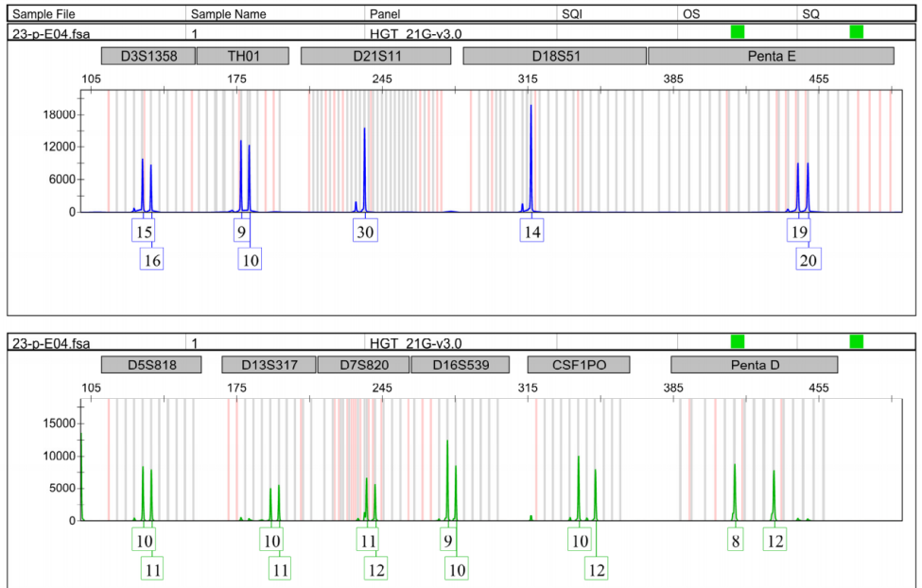Select allele call 30 under D21S11
This screenshot has width=922, height=588.
(365, 232)
